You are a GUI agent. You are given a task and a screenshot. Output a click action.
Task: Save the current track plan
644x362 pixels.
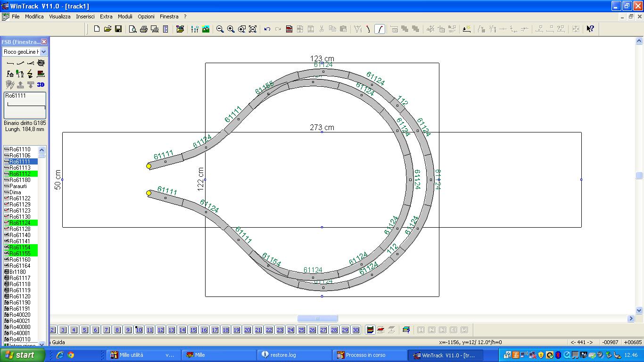click(118, 29)
